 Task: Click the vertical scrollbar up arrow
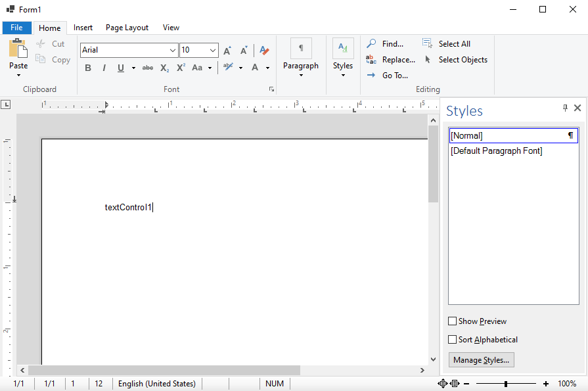tap(433, 120)
